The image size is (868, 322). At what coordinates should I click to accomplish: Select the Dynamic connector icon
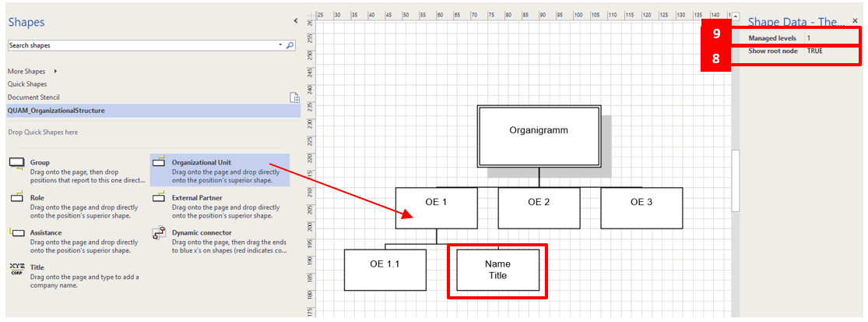pos(158,233)
